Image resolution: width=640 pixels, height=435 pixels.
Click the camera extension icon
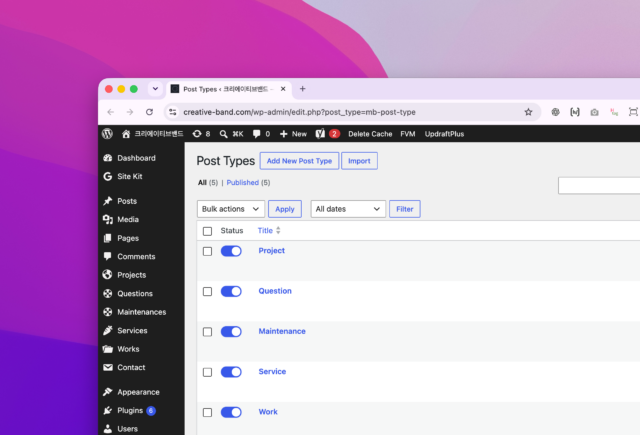tap(594, 112)
